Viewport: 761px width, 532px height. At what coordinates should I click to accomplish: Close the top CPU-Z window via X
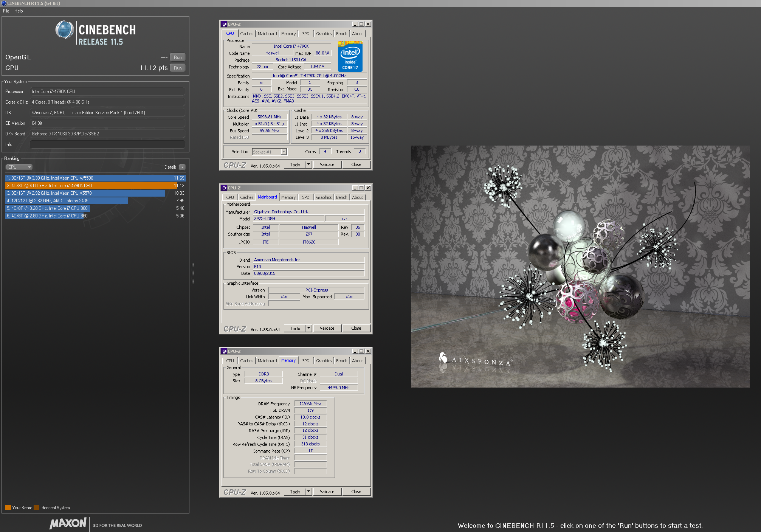368,24
